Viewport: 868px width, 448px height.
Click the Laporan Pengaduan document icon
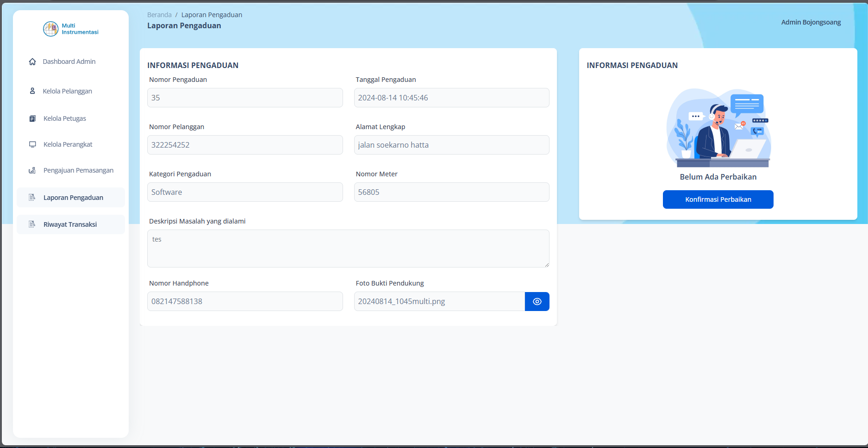click(x=32, y=197)
